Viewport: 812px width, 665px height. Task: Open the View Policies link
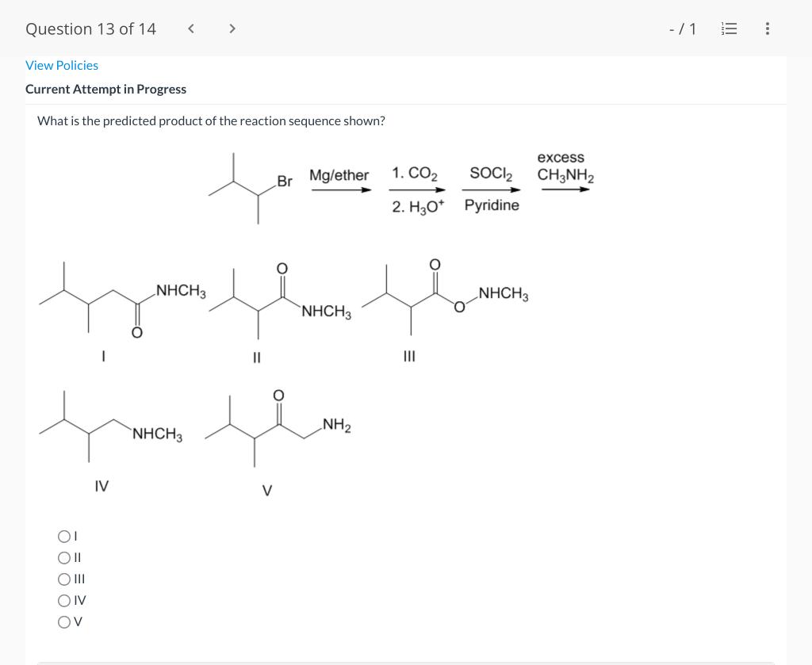pyautogui.click(x=62, y=65)
